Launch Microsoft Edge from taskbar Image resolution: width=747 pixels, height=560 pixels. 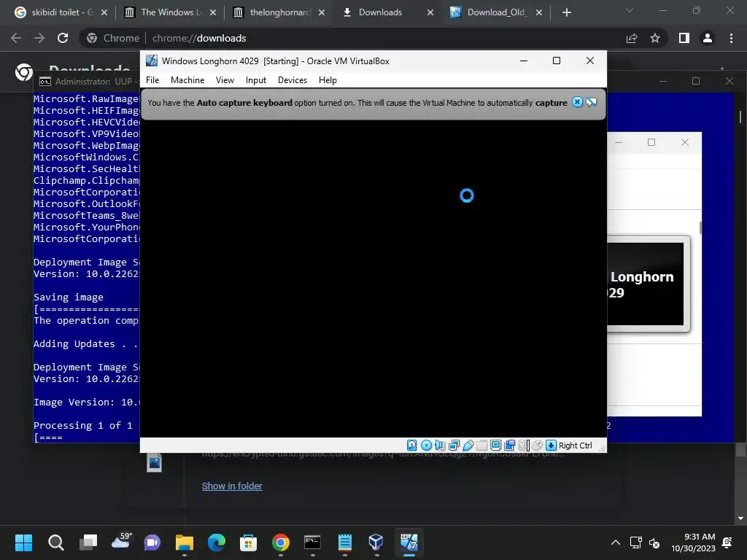[216, 542]
